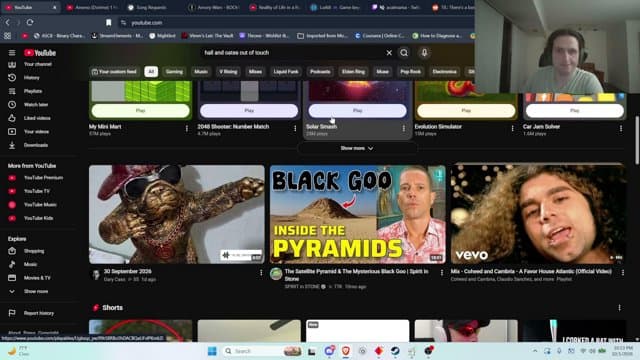Click the YouTube logo
The height and width of the screenshot is (360, 640).
pyautogui.click(x=40, y=53)
